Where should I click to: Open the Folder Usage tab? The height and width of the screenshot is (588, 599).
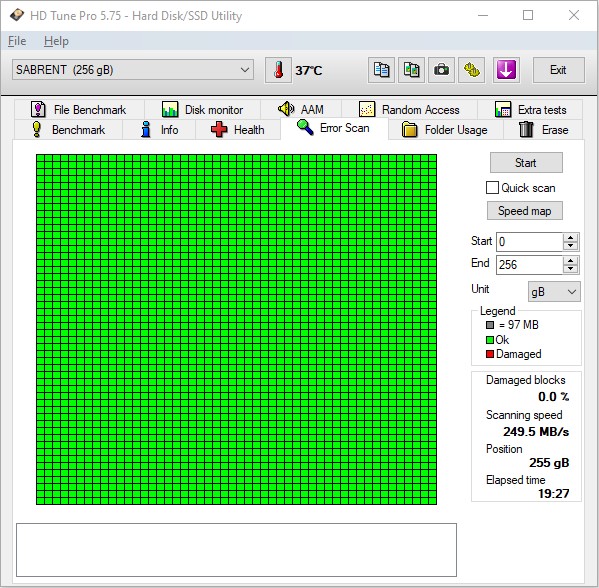click(445, 130)
